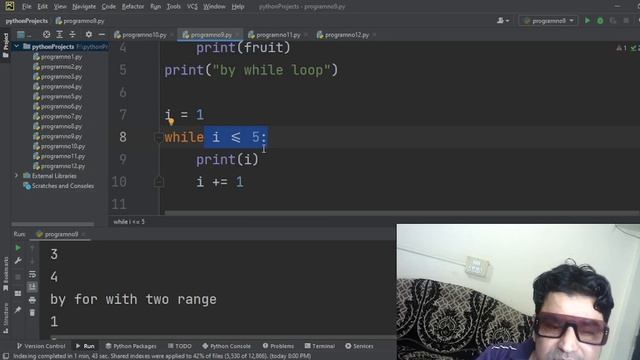Clear console with trash icon
This screenshot has height=360, width=640.
click(32, 313)
